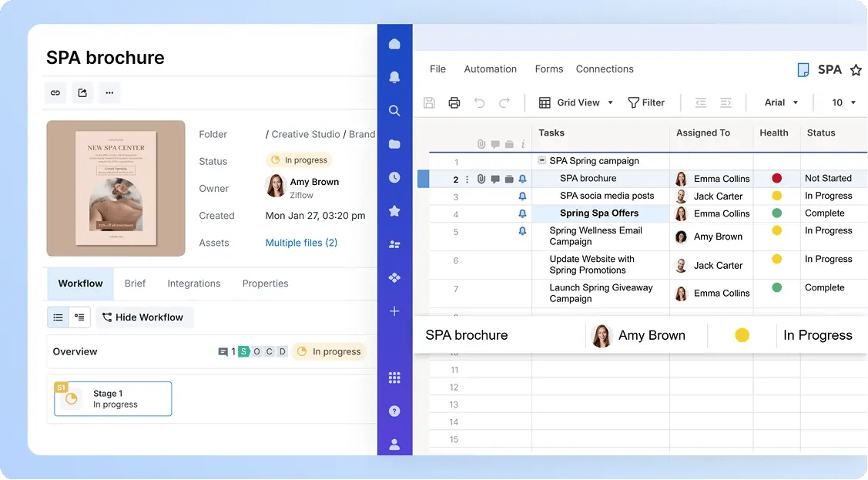The width and height of the screenshot is (868, 480).
Task: Open the Grid View dropdown
Action: point(576,102)
